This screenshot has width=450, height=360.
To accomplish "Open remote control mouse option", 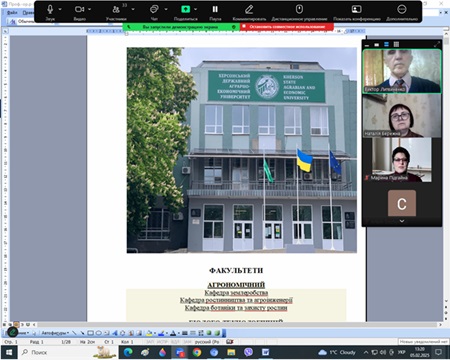I will click(x=299, y=9).
